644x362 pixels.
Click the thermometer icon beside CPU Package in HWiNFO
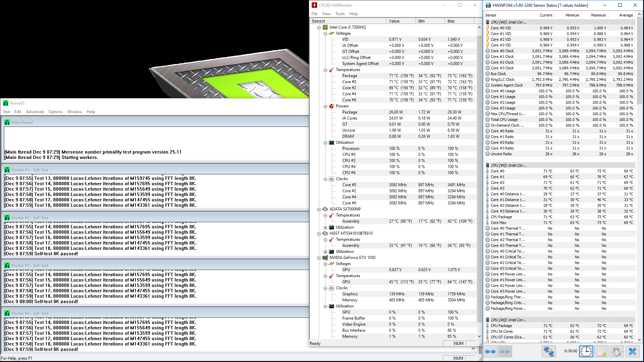click(488, 217)
